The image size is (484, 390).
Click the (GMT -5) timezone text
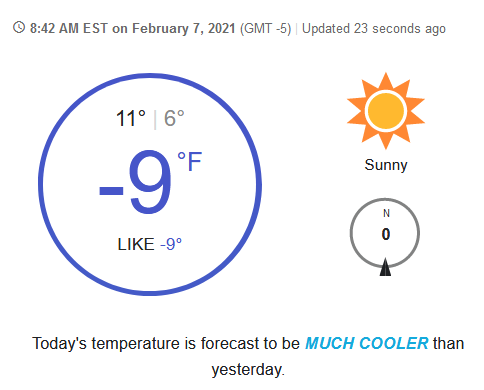[x=266, y=29]
